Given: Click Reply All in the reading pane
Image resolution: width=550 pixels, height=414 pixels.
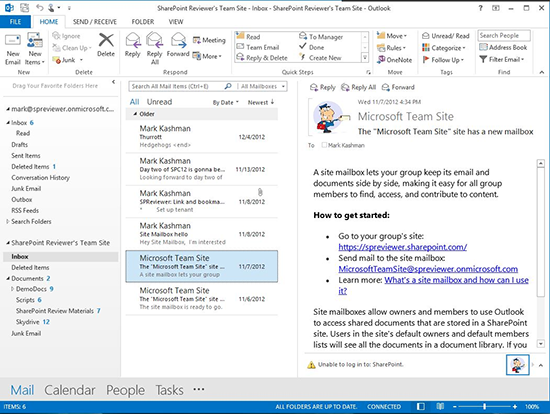Looking at the screenshot, I should click(x=358, y=87).
